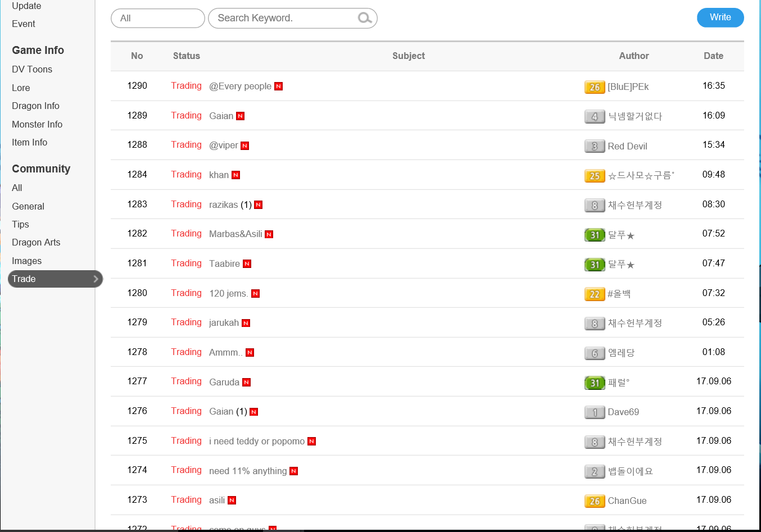This screenshot has height=532, width=761.
Task: Click the magnifying glass search icon
Action: coord(365,18)
